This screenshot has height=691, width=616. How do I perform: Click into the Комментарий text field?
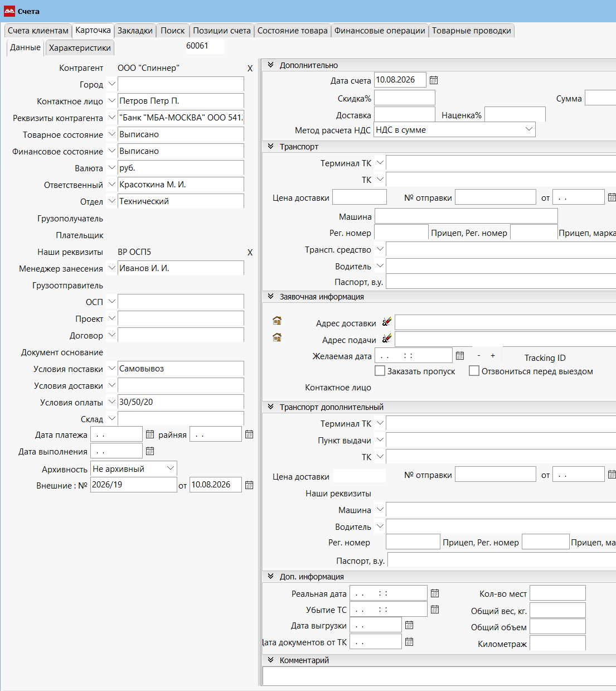(x=439, y=676)
